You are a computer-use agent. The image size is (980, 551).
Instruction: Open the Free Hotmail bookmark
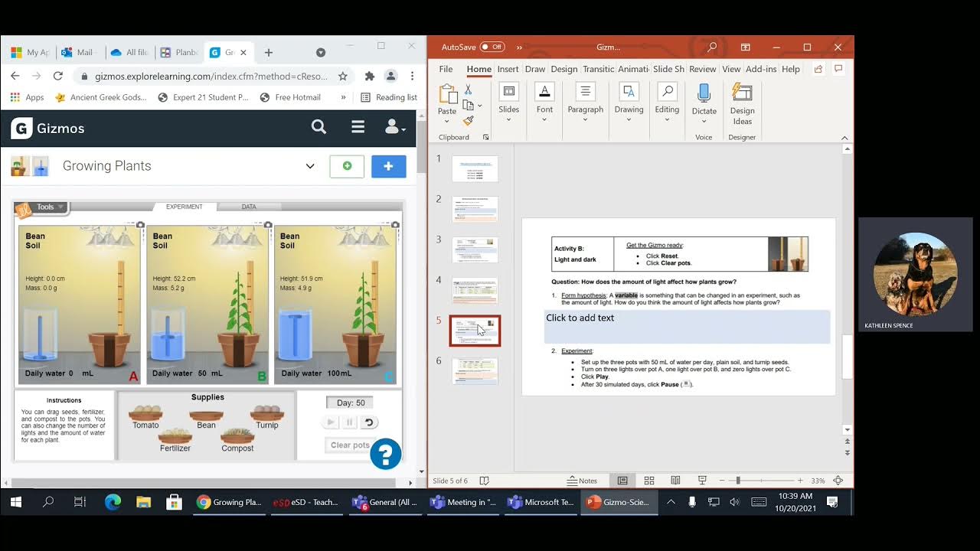290,97
